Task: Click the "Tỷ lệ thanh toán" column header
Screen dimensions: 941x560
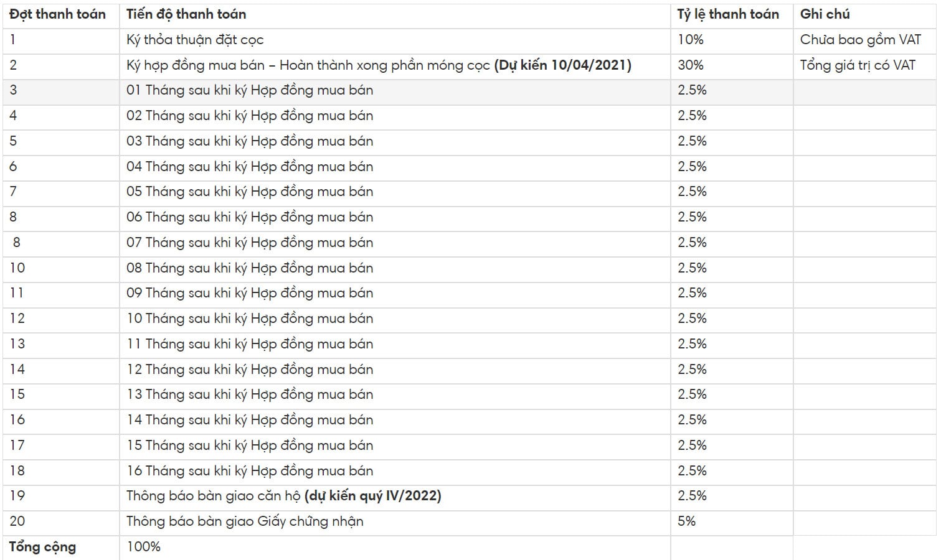Action: coord(727,14)
